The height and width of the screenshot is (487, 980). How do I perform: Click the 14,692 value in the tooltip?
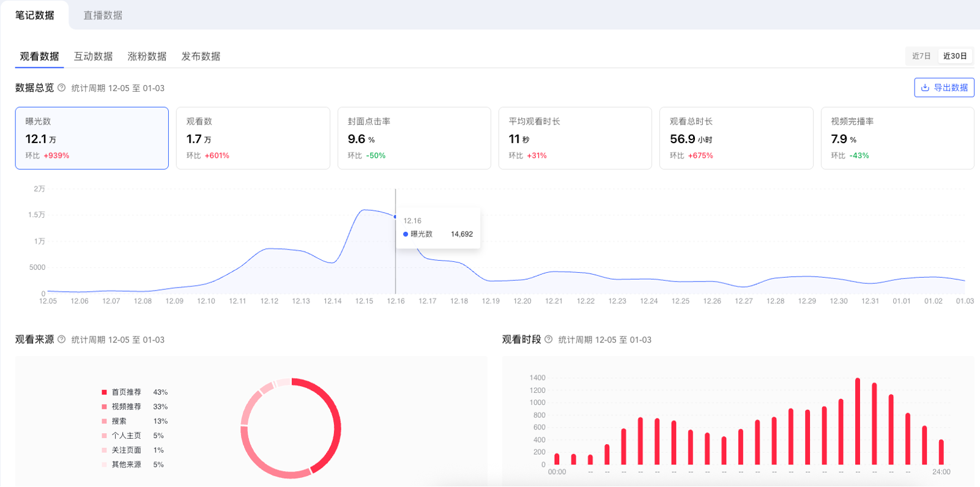pyautogui.click(x=462, y=234)
